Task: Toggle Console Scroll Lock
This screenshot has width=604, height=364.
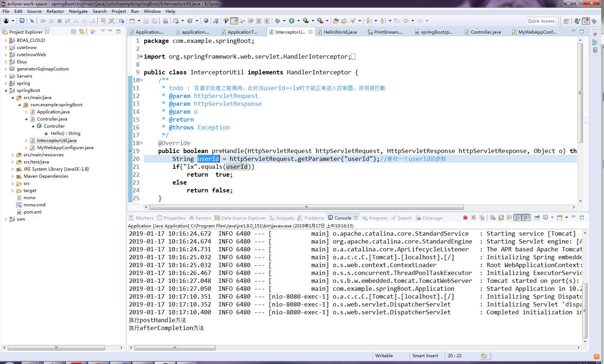Action: point(501,217)
